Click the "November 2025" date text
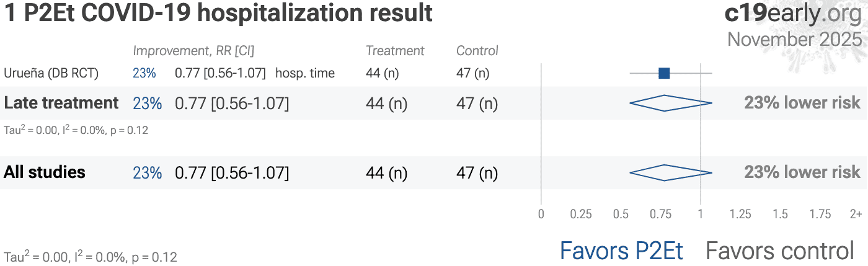868x266 pixels. [794, 39]
